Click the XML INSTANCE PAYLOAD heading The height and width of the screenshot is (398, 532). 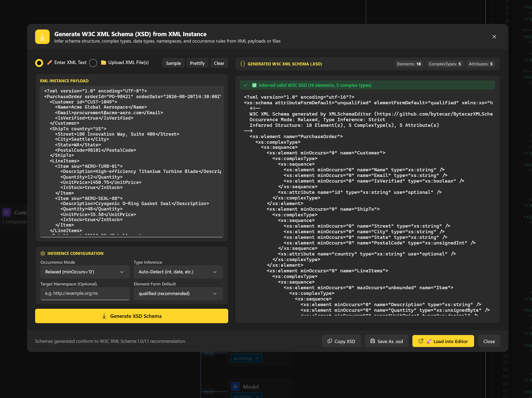coord(64,81)
